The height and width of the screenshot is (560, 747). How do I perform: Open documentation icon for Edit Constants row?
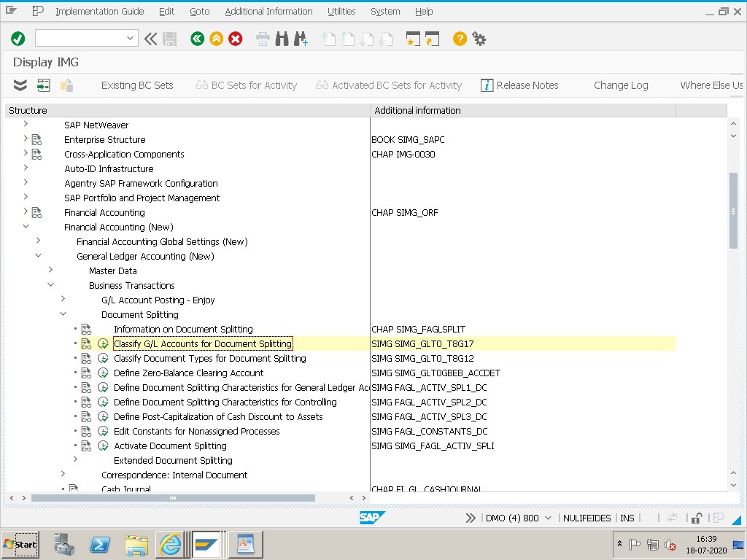pos(86,432)
